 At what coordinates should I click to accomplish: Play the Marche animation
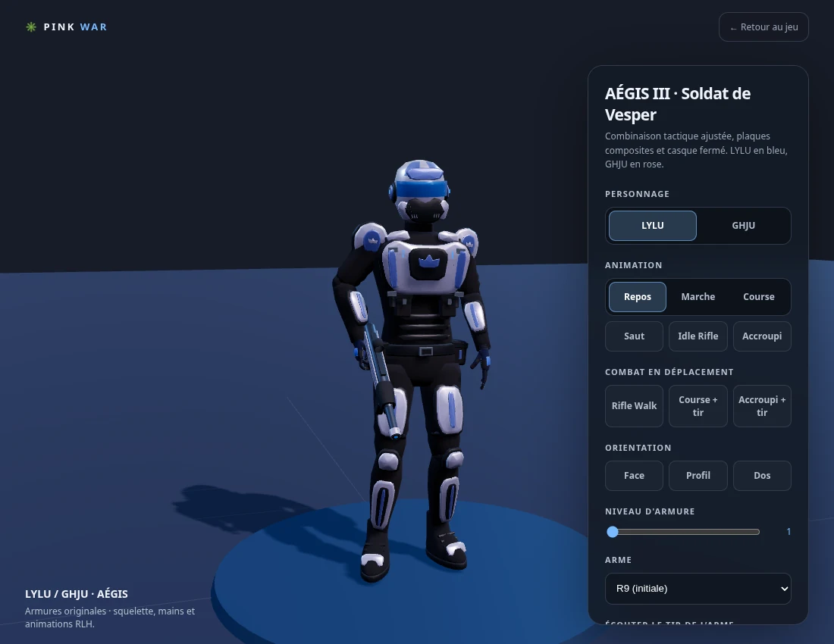click(698, 297)
